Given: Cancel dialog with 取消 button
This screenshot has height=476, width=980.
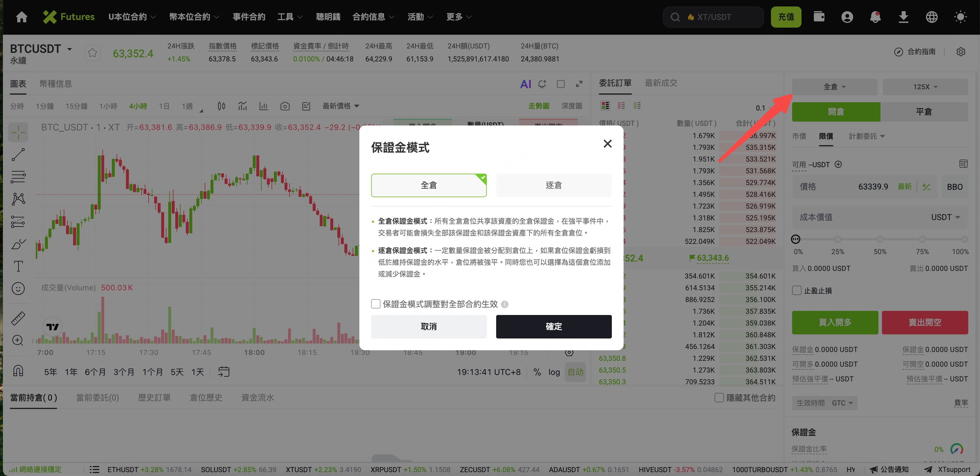Looking at the screenshot, I should 428,327.
